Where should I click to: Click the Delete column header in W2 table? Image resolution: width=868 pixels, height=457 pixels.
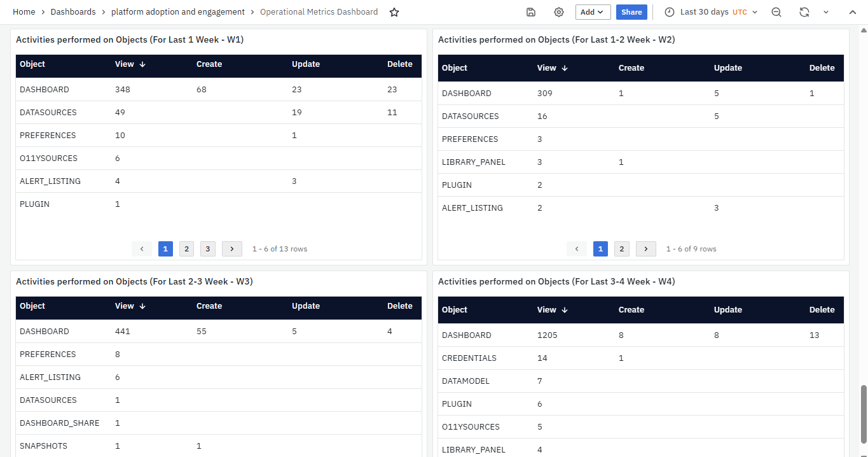[x=822, y=68]
